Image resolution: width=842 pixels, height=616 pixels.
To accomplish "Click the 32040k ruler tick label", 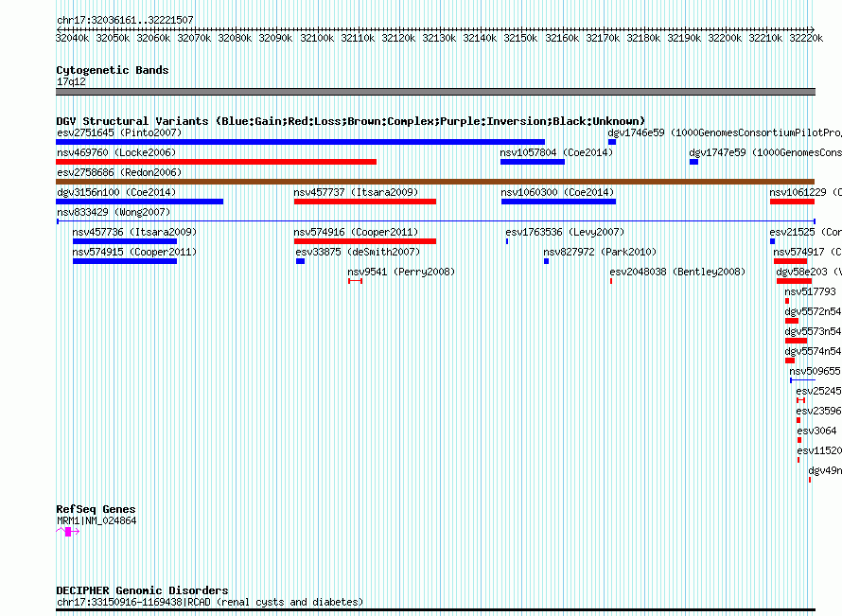I will [x=73, y=38].
